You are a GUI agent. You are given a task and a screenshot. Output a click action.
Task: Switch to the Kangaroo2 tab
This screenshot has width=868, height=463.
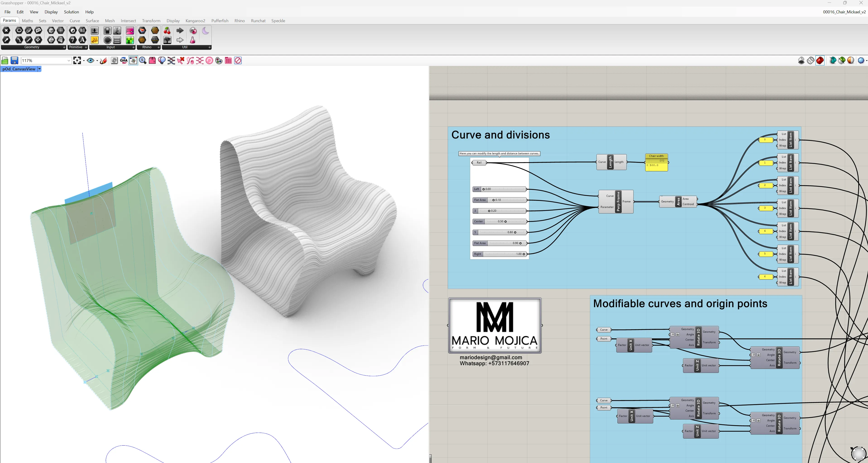point(195,21)
